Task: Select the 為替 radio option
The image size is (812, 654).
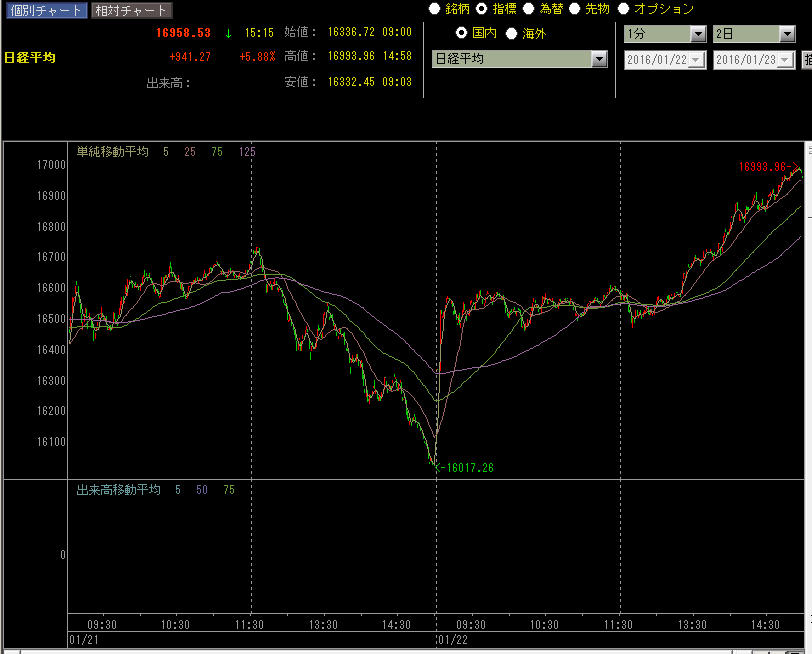Action: pyautogui.click(x=529, y=8)
